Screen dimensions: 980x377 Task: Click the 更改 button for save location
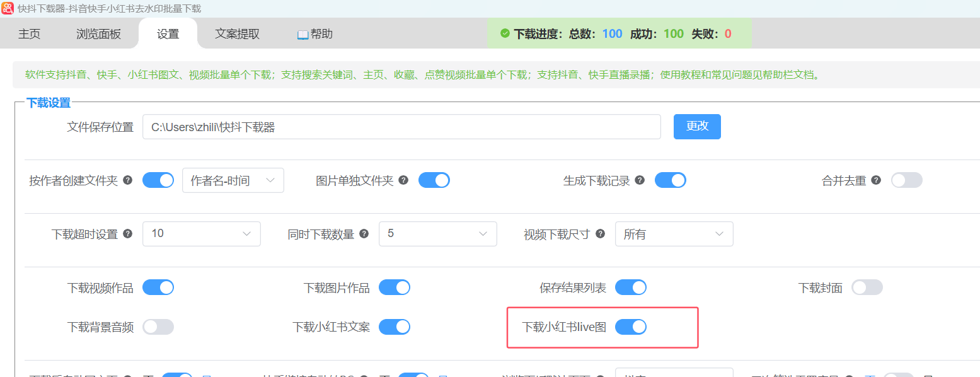pyautogui.click(x=697, y=126)
